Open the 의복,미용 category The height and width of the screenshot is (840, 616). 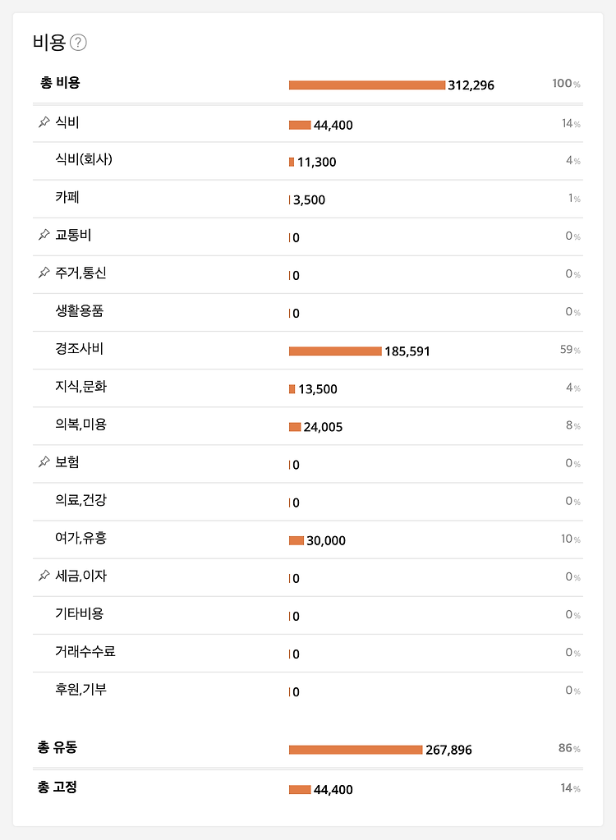coord(308,426)
